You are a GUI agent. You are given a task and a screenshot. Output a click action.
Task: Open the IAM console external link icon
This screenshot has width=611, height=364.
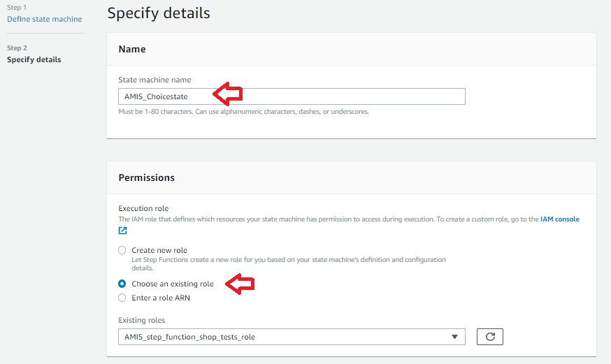pos(123,231)
